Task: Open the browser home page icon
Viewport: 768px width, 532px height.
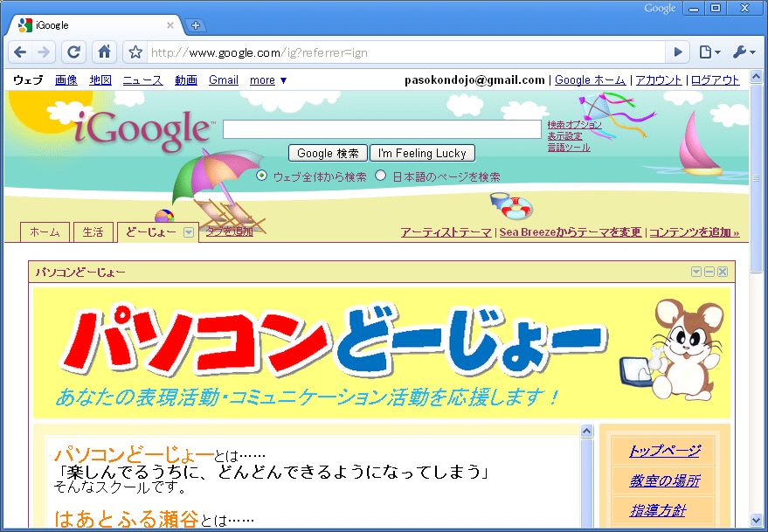Action: (x=104, y=52)
